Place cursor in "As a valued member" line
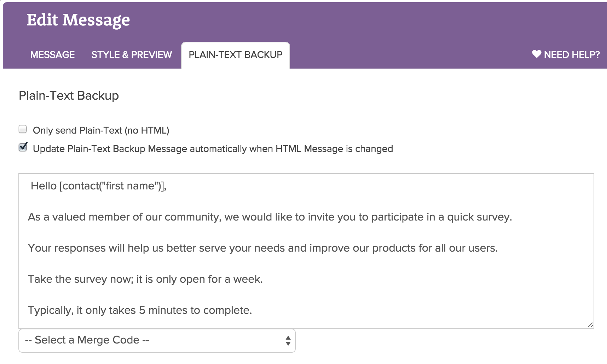This screenshot has width=607, height=364. [270, 217]
